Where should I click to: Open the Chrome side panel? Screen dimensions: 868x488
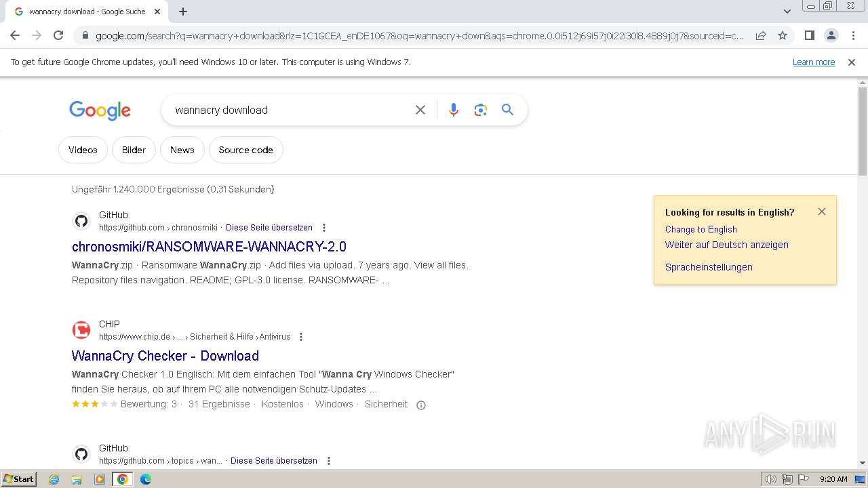tap(809, 35)
